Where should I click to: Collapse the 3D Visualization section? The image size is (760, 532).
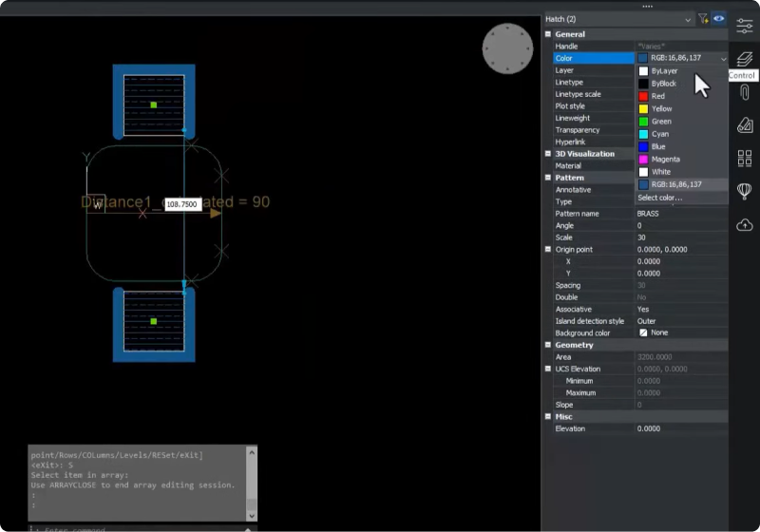(x=548, y=154)
